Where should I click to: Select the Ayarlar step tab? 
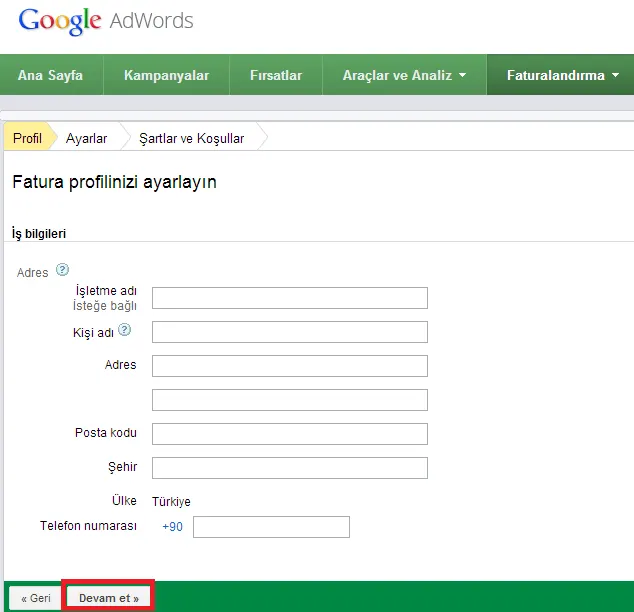(x=87, y=138)
